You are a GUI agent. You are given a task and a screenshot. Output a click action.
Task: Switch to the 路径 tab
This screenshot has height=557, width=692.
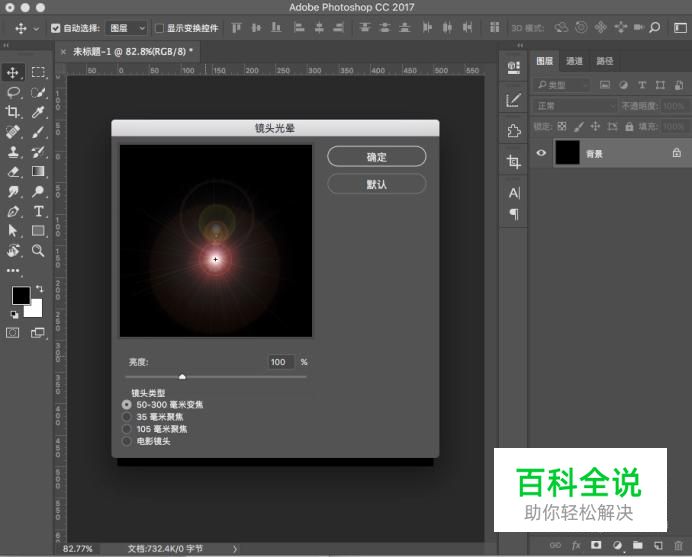605,61
